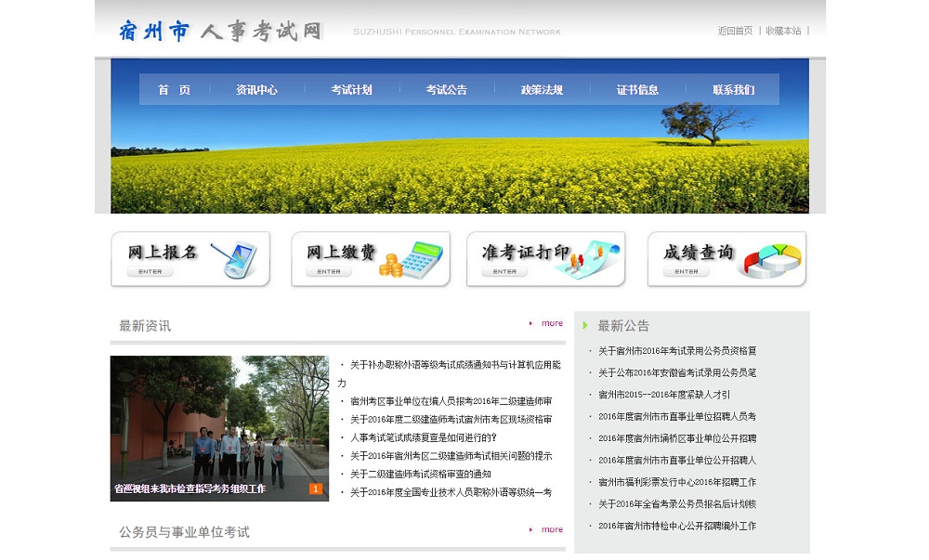Screen dimensions: 929x560
Task: Open the 资讯中心 navigation item
Action: (x=256, y=90)
